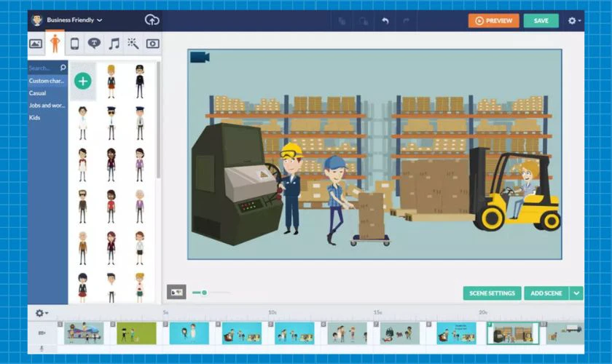Click the 10s mark on timeline ruler
Screen dimensions: 612x364
coord(272,312)
